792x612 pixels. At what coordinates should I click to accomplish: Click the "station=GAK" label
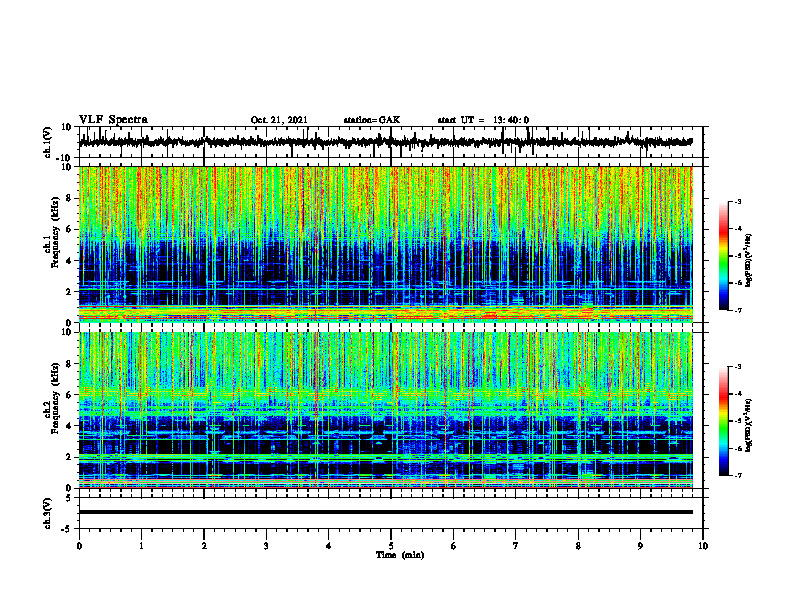point(372,120)
